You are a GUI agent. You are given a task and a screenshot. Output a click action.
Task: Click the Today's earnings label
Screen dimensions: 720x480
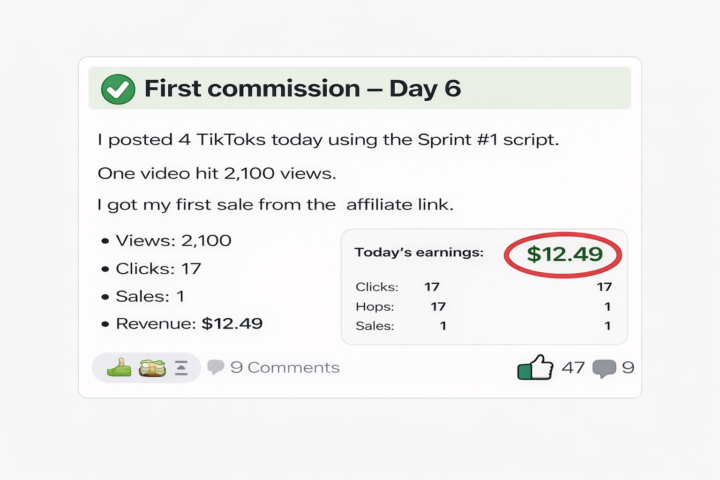pyautogui.click(x=419, y=253)
